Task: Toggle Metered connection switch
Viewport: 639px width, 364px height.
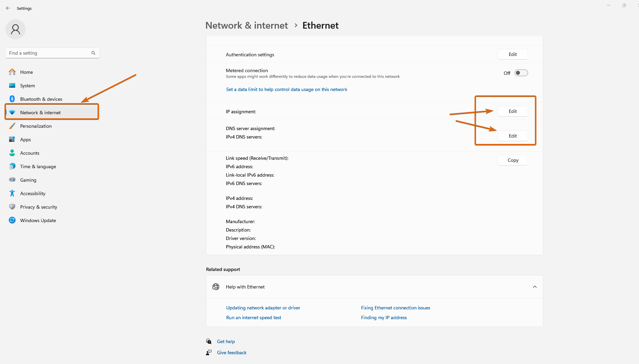Action: point(521,73)
